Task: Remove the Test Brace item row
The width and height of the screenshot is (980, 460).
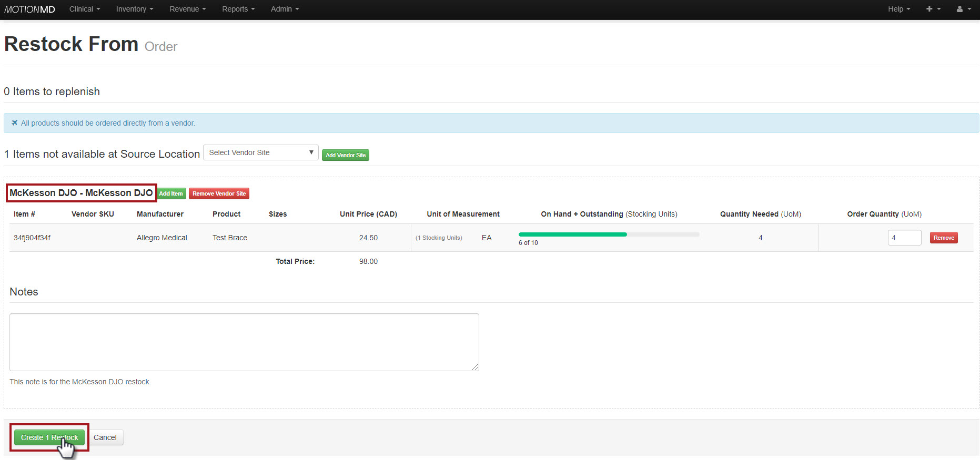Action: (943, 238)
